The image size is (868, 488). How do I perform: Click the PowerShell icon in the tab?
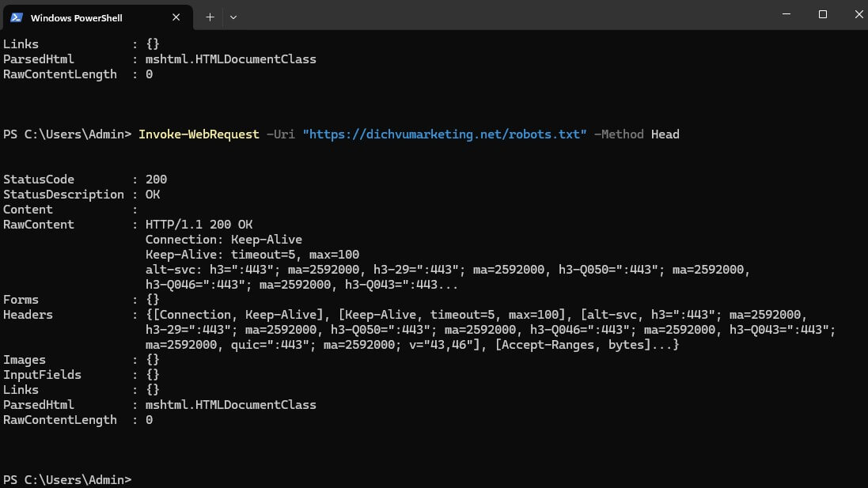[x=16, y=17]
